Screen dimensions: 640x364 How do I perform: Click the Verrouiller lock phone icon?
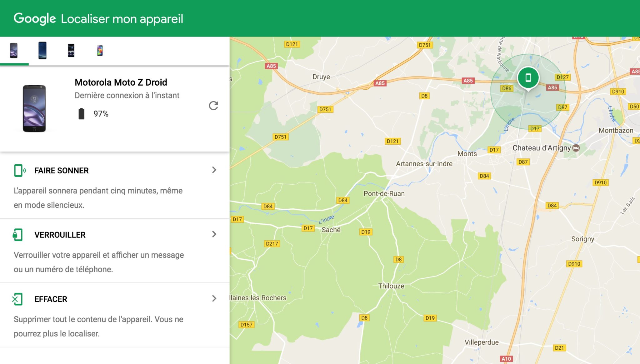click(18, 235)
